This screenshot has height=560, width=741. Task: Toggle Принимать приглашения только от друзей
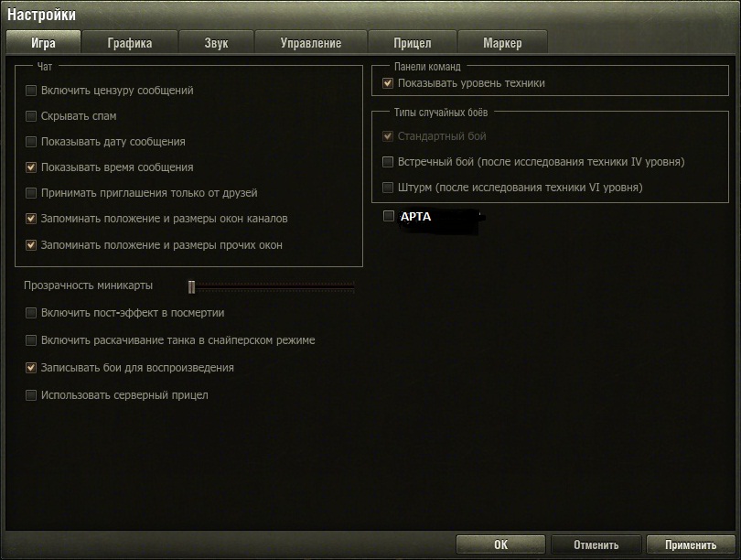click(x=31, y=193)
